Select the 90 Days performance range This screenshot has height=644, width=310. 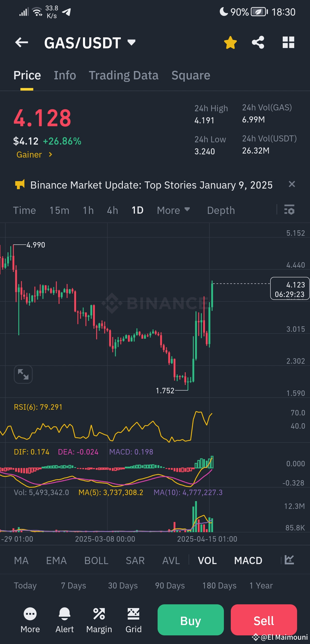click(170, 586)
